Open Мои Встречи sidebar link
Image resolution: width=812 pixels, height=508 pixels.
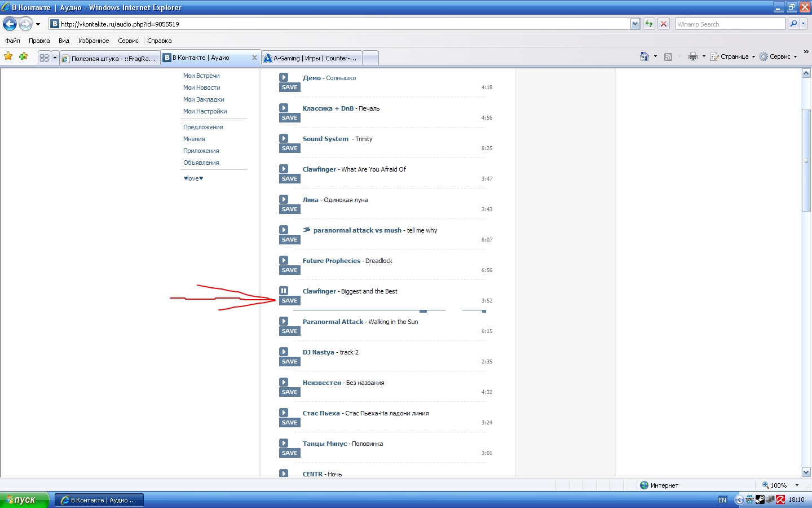click(201, 76)
